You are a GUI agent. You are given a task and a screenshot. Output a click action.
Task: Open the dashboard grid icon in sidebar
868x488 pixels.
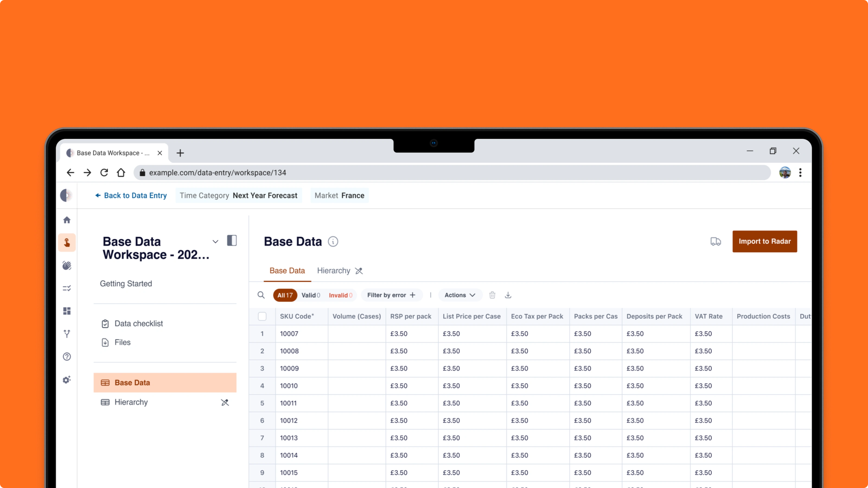pos(67,310)
